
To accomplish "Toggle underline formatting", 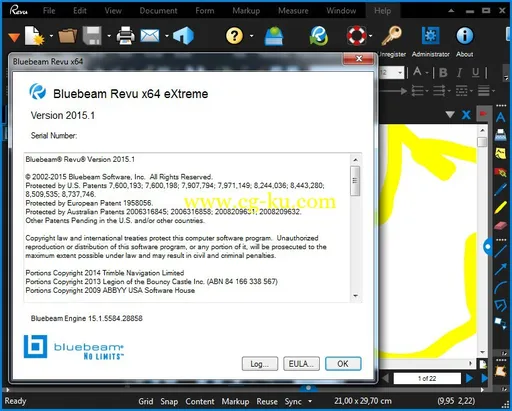I will [x=476, y=72].
